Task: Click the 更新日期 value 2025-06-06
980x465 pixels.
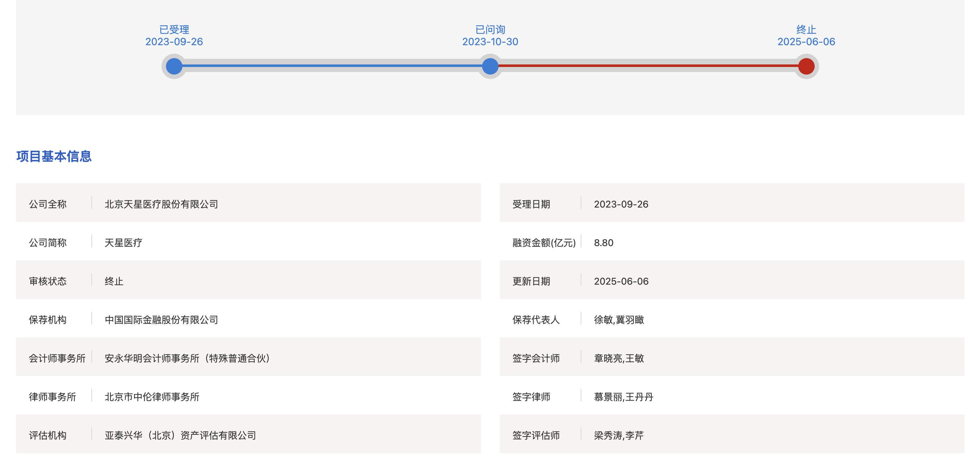Action: [x=621, y=281]
